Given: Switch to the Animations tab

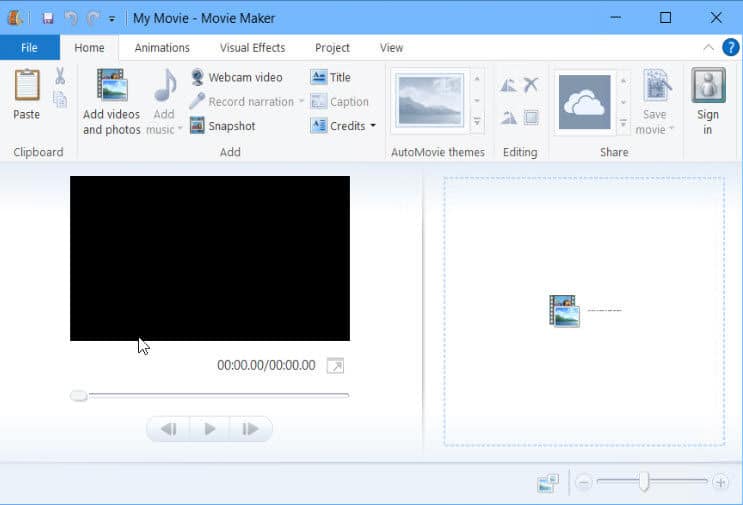Looking at the screenshot, I should [162, 48].
